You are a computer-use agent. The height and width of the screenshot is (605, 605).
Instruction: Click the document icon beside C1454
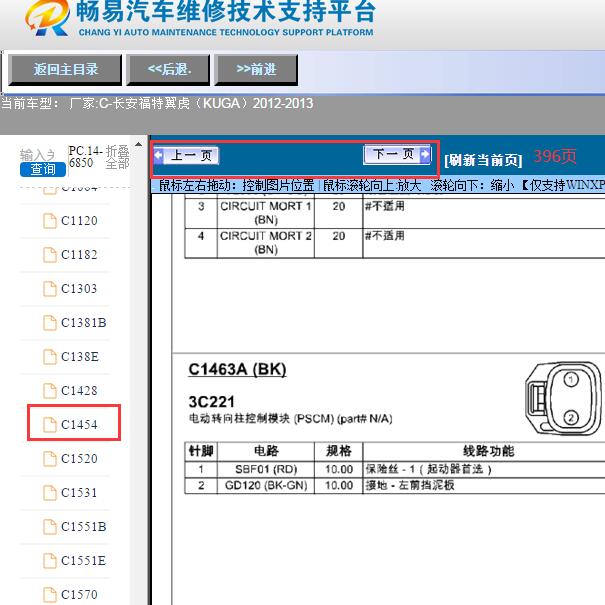pyautogui.click(x=50, y=425)
